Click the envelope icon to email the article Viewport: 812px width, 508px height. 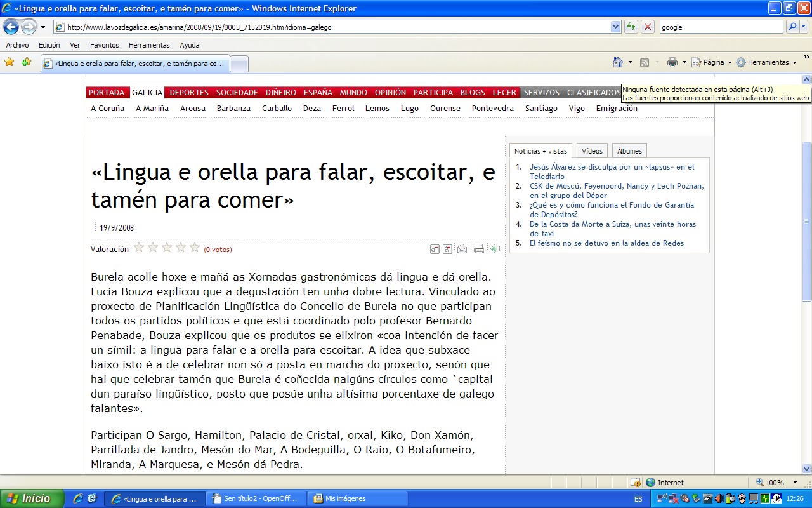pos(462,249)
